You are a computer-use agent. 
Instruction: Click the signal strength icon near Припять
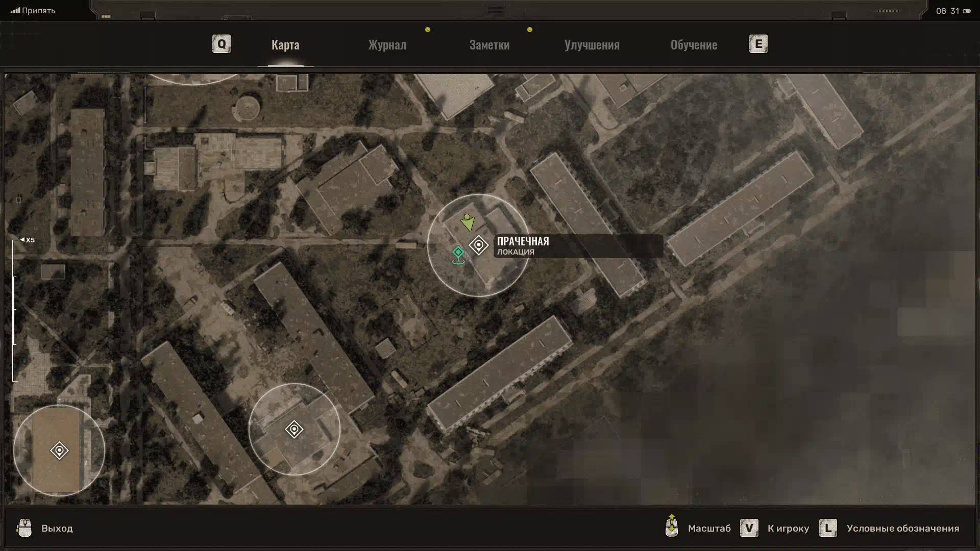click(x=15, y=11)
